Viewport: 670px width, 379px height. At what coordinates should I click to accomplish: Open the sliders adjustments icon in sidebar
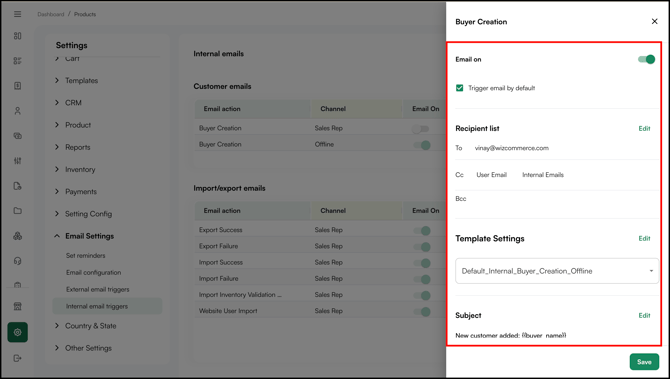pos(18,161)
